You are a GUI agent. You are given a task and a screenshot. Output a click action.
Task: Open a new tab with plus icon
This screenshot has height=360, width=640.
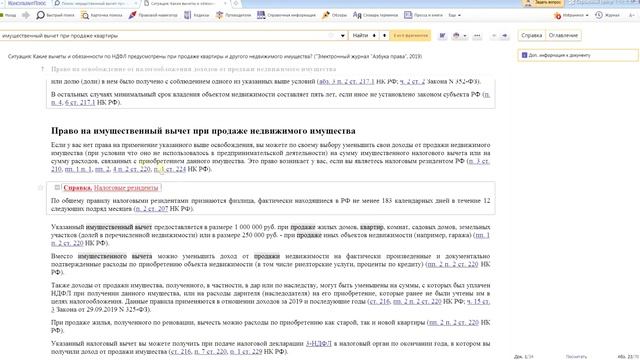point(236,3)
